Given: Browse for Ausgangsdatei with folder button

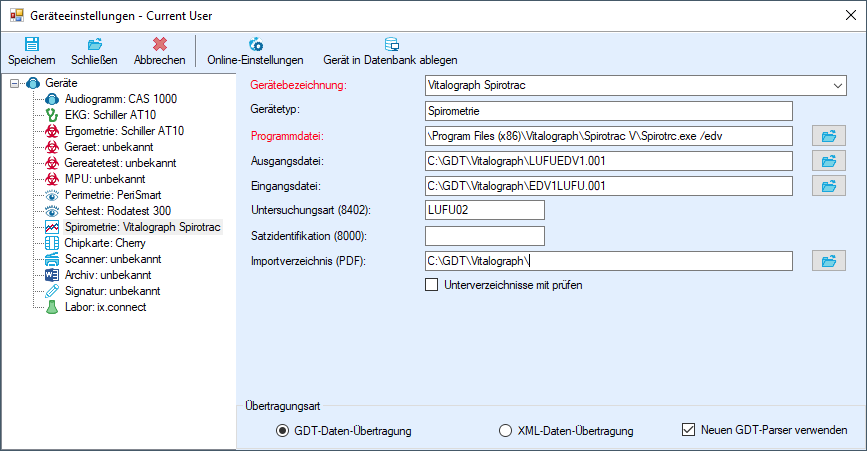Looking at the screenshot, I should coord(828,161).
